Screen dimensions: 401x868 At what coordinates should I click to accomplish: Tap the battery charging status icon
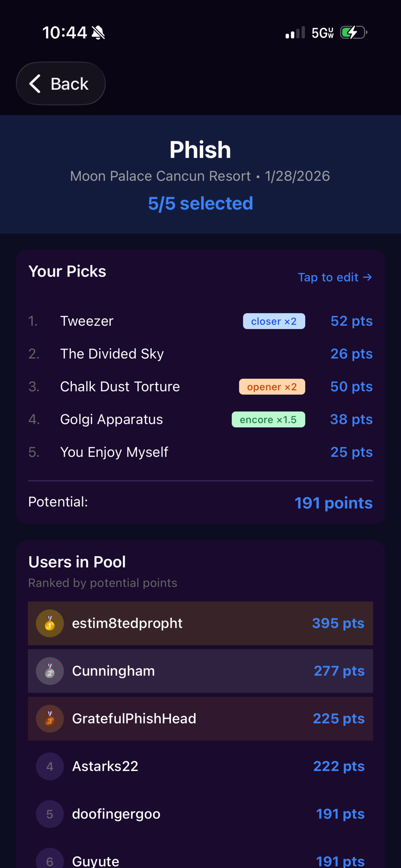tap(354, 33)
